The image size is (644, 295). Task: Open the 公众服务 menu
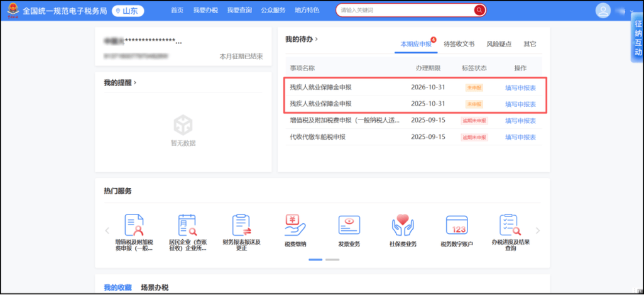click(273, 10)
